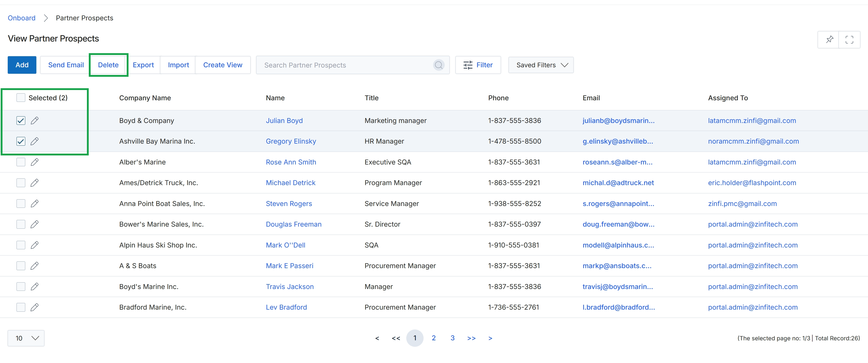Jump to first page double arrow
Screen dimensions: 868x363
click(x=396, y=338)
